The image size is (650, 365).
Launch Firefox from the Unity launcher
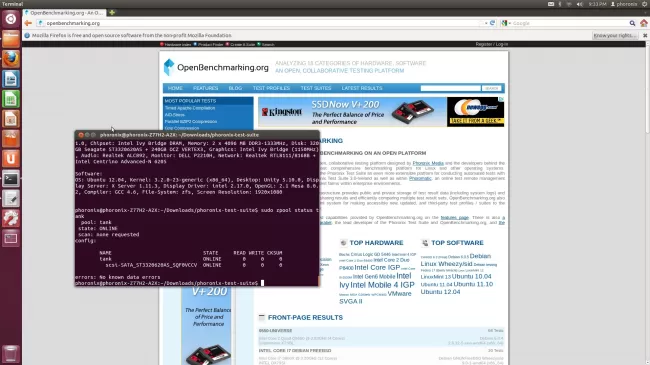pyautogui.click(x=11, y=59)
